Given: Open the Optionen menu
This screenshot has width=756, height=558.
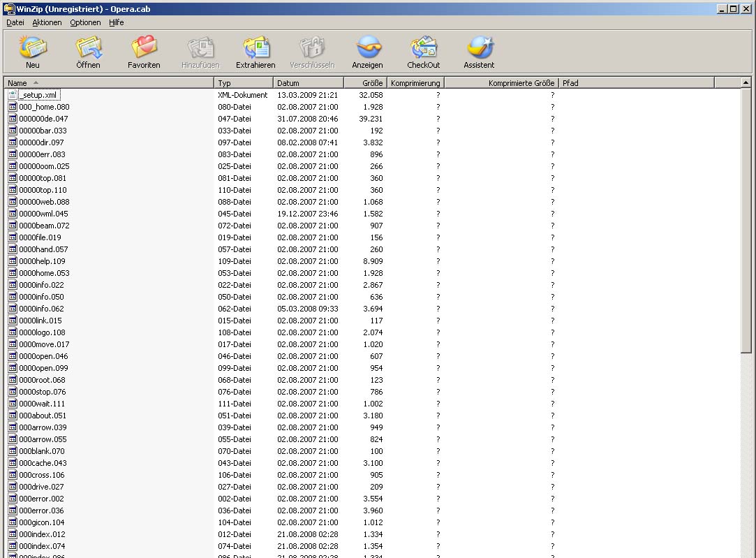Looking at the screenshot, I should (x=85, y=22).
